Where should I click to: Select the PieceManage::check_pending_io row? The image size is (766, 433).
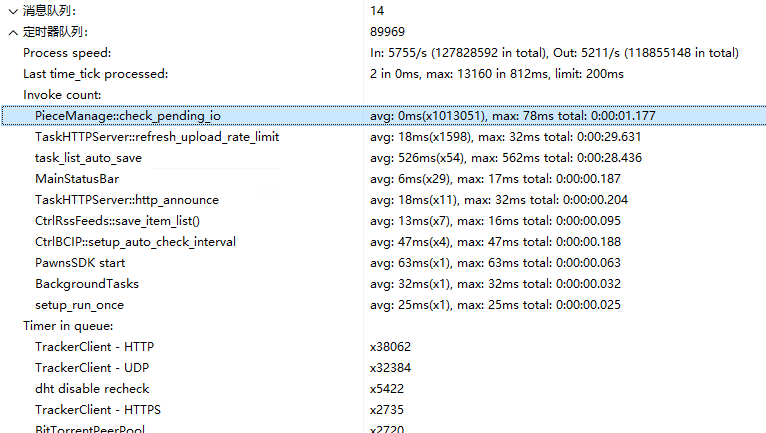(x=383, y=116)
